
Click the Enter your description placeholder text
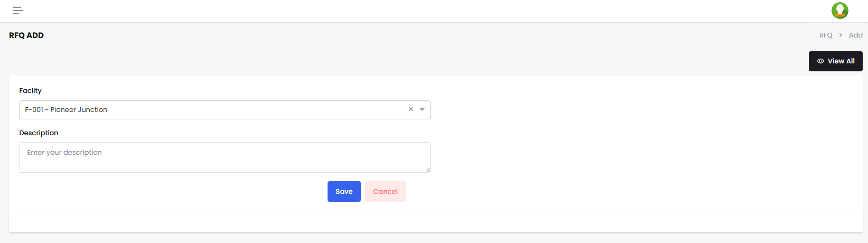click(x=64, y=153)
